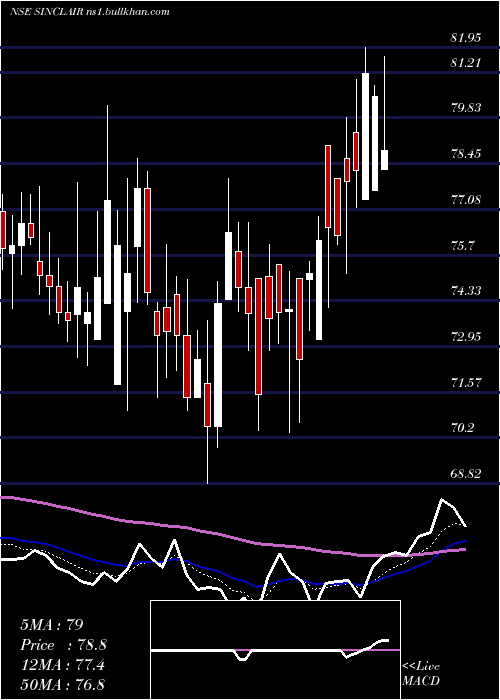Click the NSE SINCLAIR ns1.bullkhan.com title text
Screen dimensions: 500x700
90,12
